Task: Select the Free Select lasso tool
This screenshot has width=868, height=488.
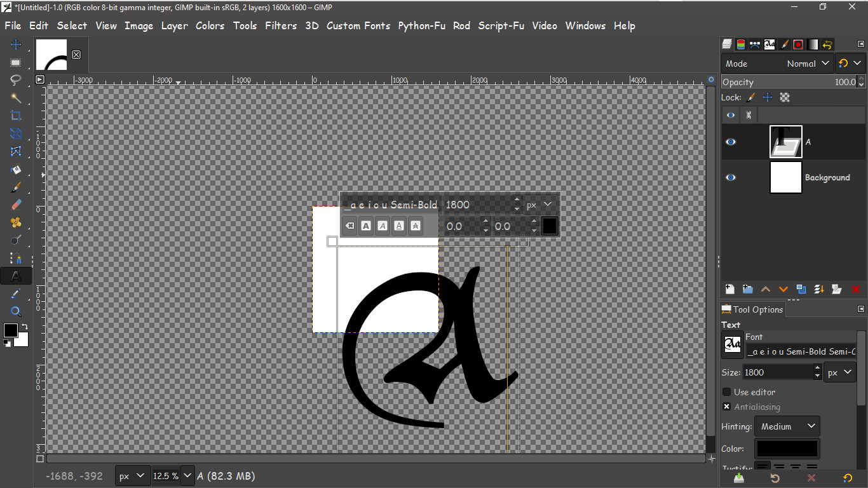Action: click(x=16, y=80)
